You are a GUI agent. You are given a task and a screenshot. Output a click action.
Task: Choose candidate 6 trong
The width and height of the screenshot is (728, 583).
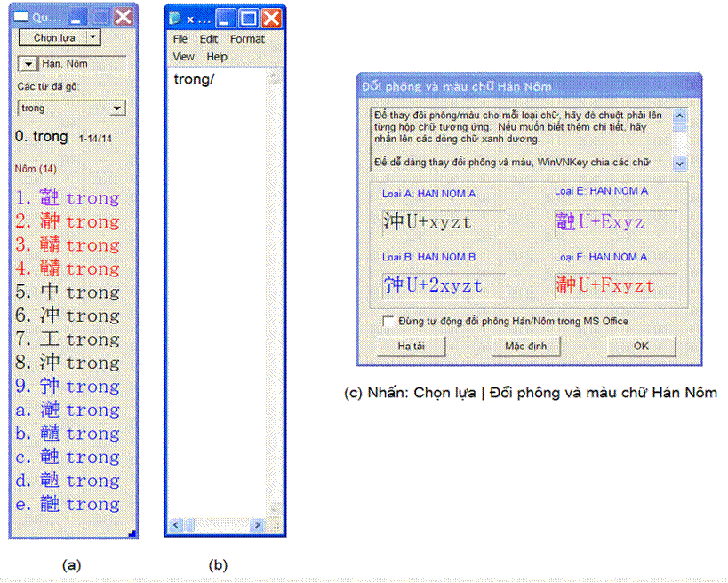[x=68, y=315]
